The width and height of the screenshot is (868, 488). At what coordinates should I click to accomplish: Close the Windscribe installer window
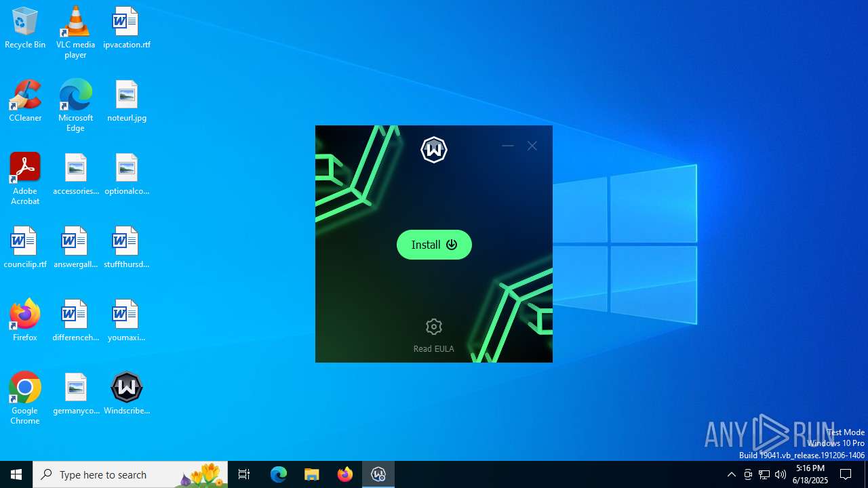point(532,146)
